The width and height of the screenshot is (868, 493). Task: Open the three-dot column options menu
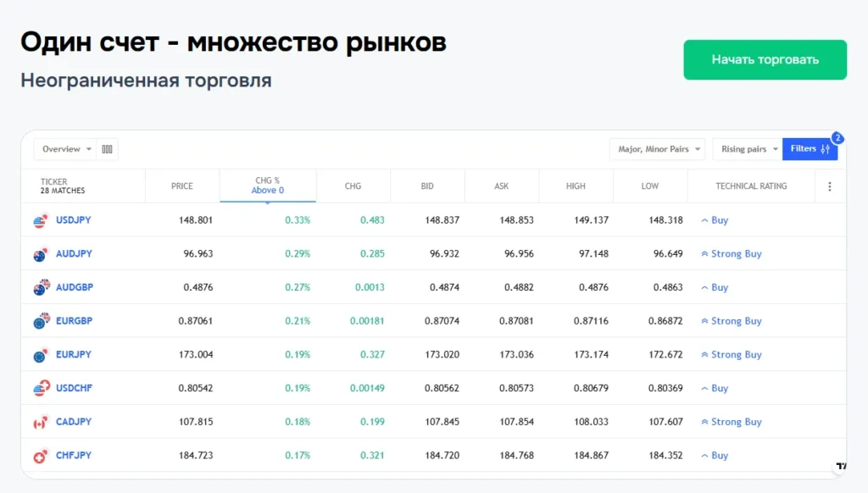[x=830, y=186]
